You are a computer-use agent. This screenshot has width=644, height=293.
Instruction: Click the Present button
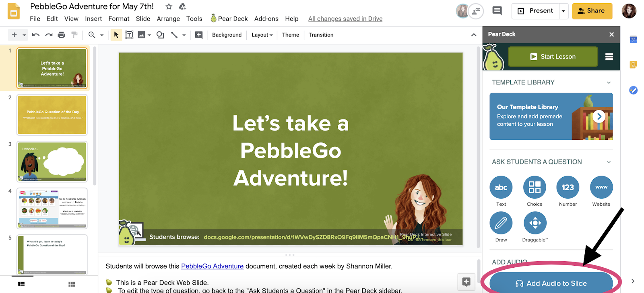(536, 11)
